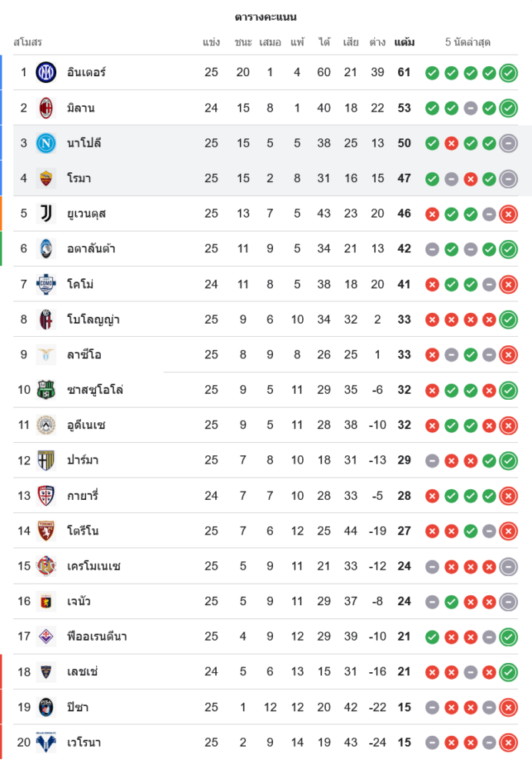Click the Genoa club crest
The width and height of the screenshot is (532, 769).
tap(46, 601)
